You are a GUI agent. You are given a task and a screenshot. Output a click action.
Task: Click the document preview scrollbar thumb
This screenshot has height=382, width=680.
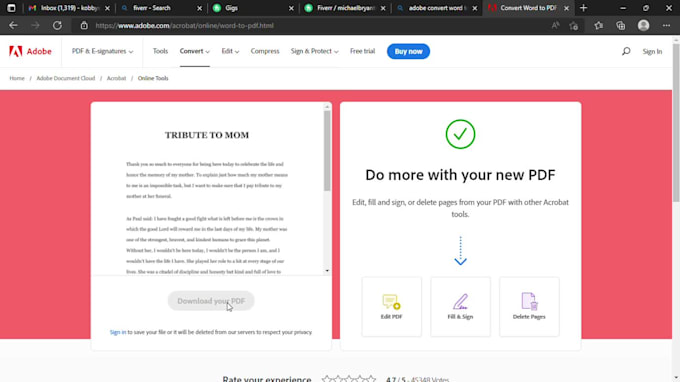click(327, 150)
